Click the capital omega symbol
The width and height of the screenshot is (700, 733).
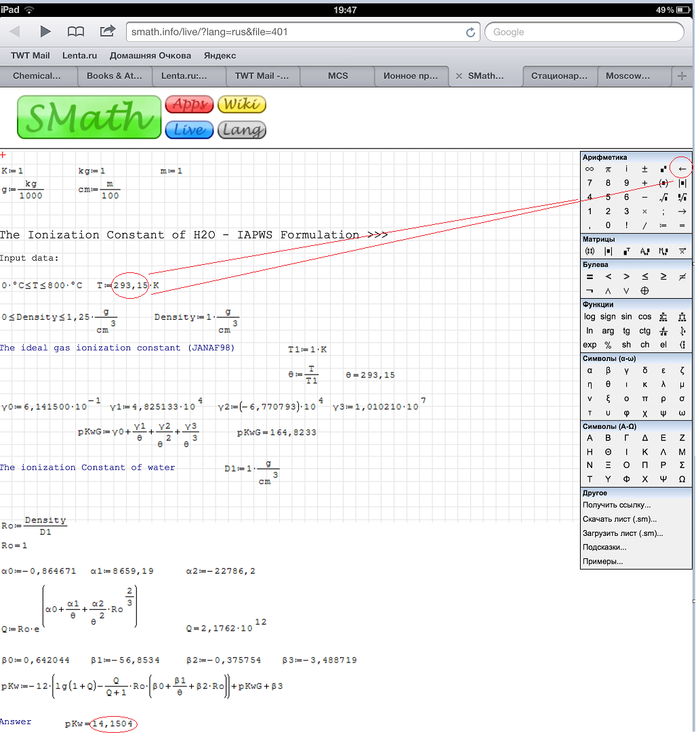pyautogui.click(x=682, y=479)
